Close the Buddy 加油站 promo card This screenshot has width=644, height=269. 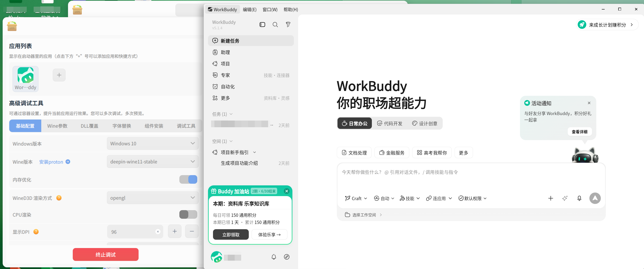coord(286,191)
